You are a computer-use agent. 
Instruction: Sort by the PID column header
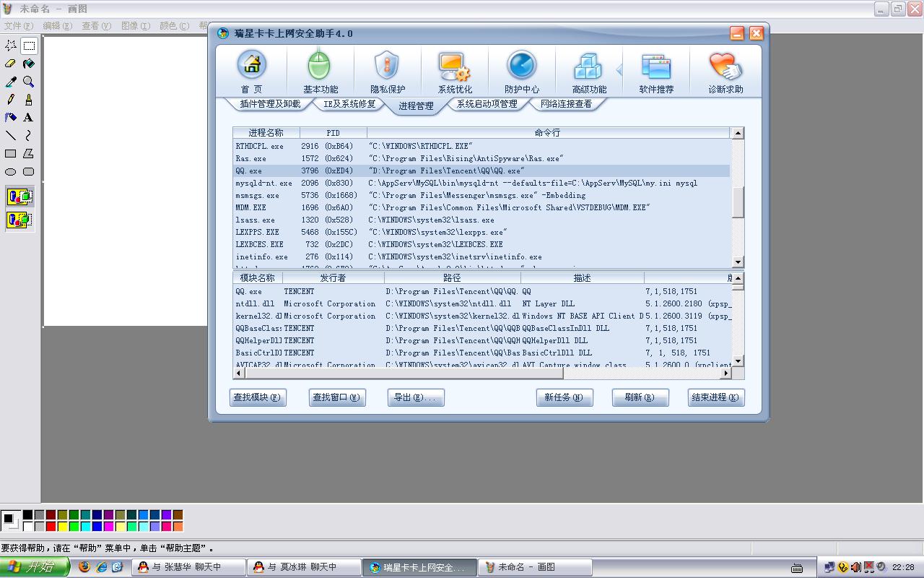334,133
